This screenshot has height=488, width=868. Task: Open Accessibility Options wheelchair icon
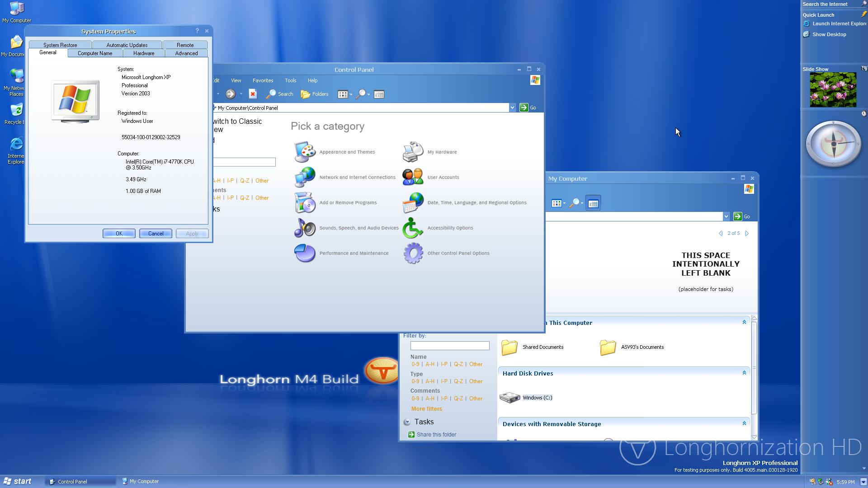(413, 228)
